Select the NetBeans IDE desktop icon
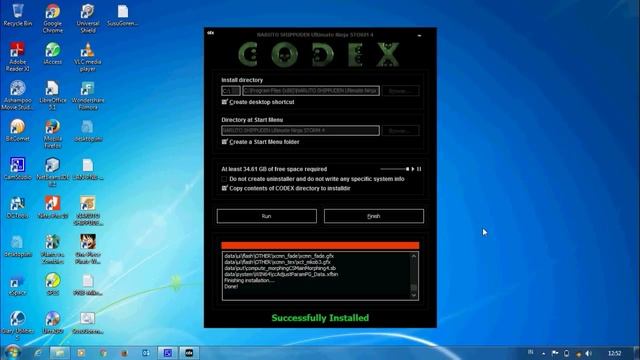This screenshot has height=360, width=640. coord(53,172)
